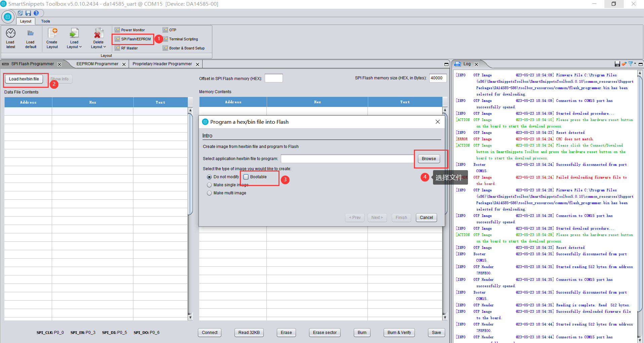Click the blue help question icon
This screenshot has width=644, height=343.
[x=36, y=13]
